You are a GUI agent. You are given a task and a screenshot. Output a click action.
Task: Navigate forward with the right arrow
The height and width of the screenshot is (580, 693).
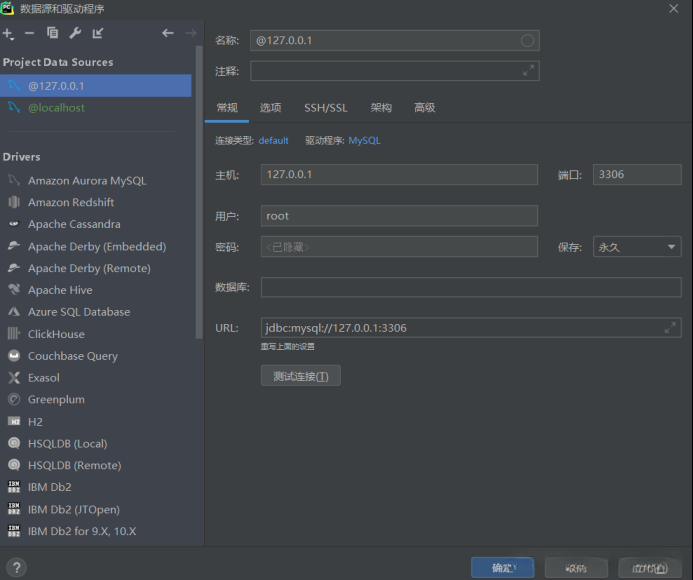191,33
